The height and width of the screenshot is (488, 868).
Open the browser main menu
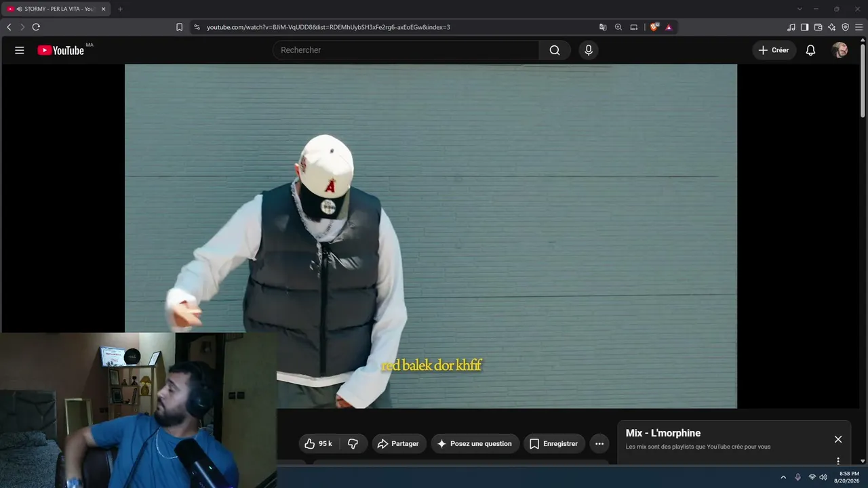(x=859, y=27)
